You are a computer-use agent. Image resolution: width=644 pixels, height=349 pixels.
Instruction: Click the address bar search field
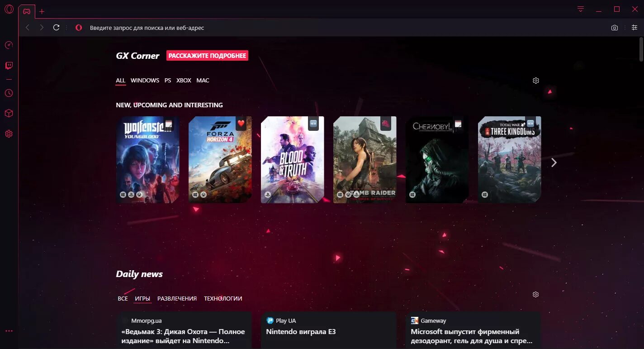click(339, 28)
